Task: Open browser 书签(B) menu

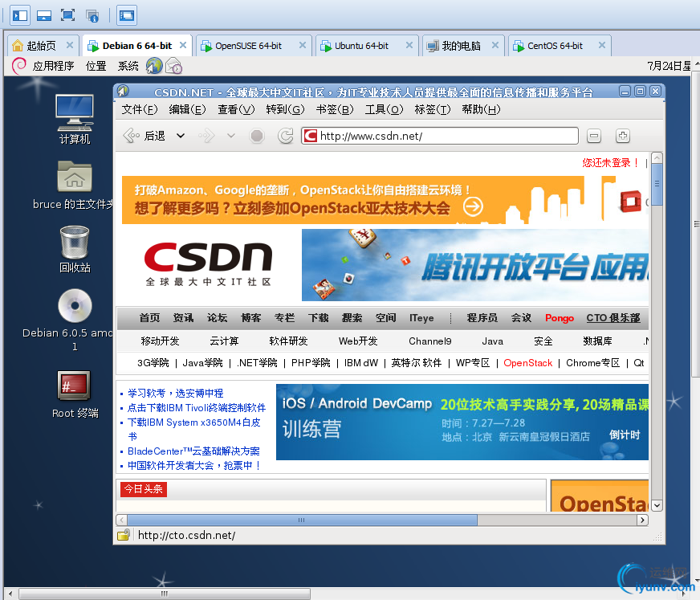Action: coord(335,109)
